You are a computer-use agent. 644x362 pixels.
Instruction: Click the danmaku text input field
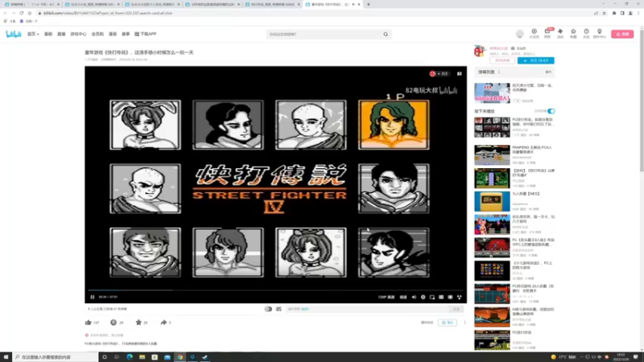click(368, 309)
